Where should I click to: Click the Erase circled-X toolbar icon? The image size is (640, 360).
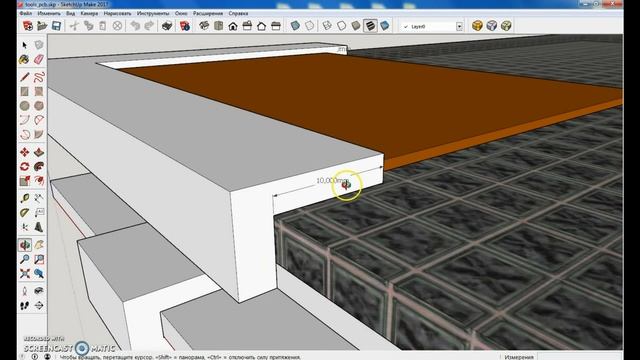[117, 26]
